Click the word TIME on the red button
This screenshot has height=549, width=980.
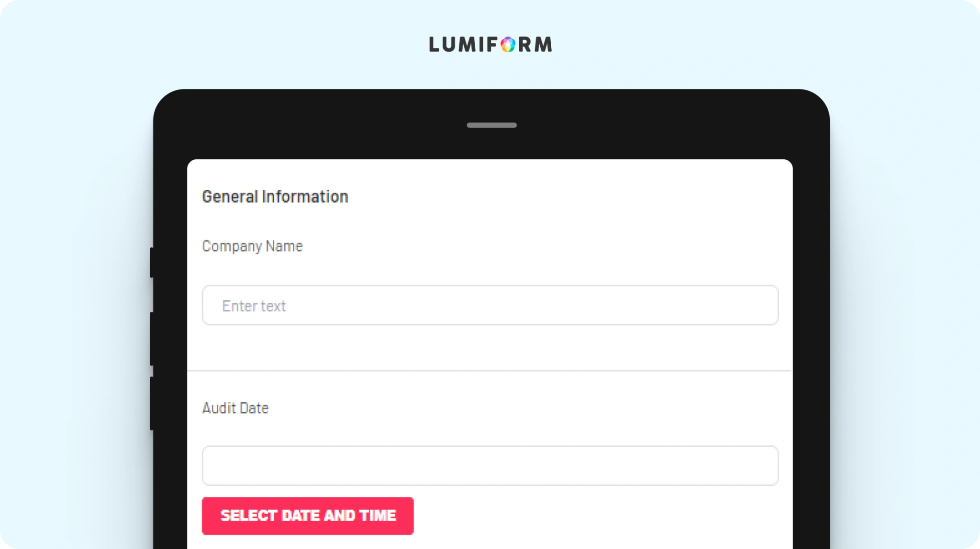(378, 516)
